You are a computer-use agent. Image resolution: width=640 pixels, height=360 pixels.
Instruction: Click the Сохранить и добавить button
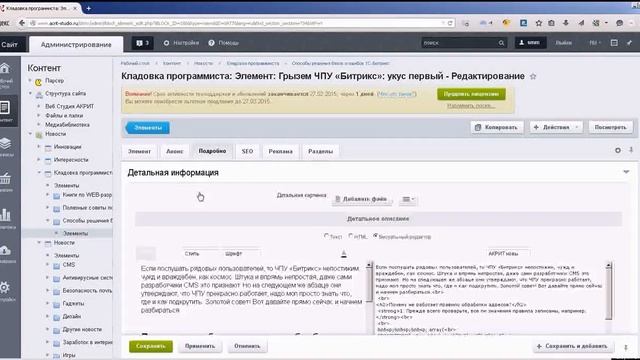pyautogui.click(x=573, y=346)
